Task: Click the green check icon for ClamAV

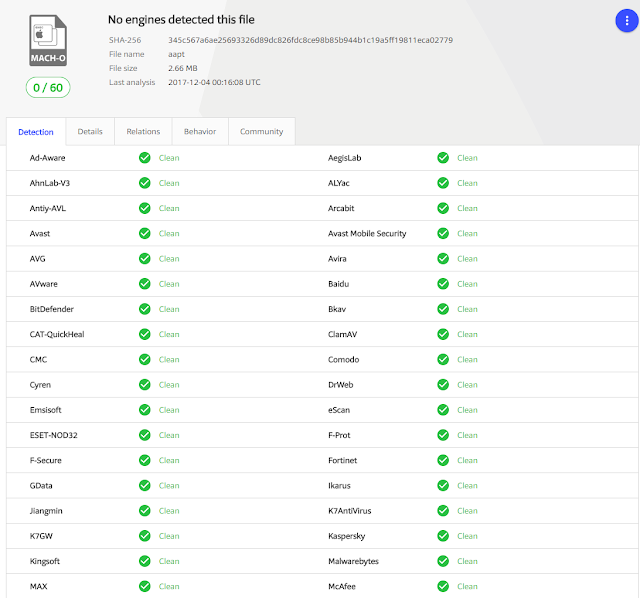Action: tap(443, 334)
